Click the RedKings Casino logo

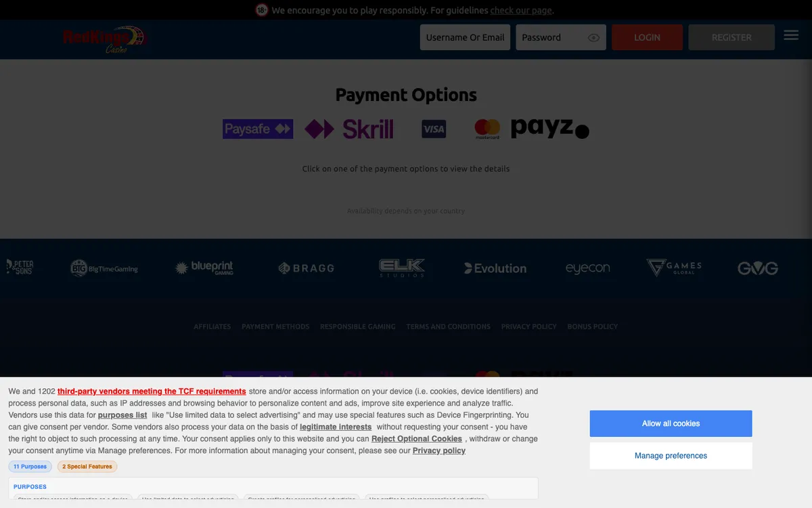pyautogui.click(x=104, y=39)
